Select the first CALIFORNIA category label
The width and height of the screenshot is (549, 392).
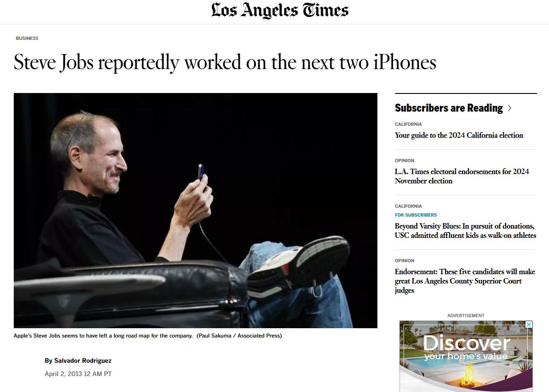point(408,124)
